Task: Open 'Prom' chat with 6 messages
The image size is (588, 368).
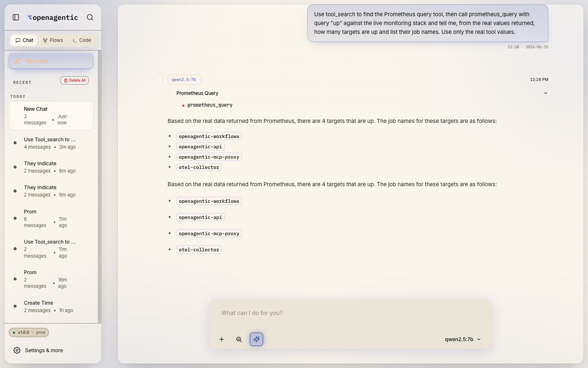Action: pyautogui.click(x=51, y=218)
